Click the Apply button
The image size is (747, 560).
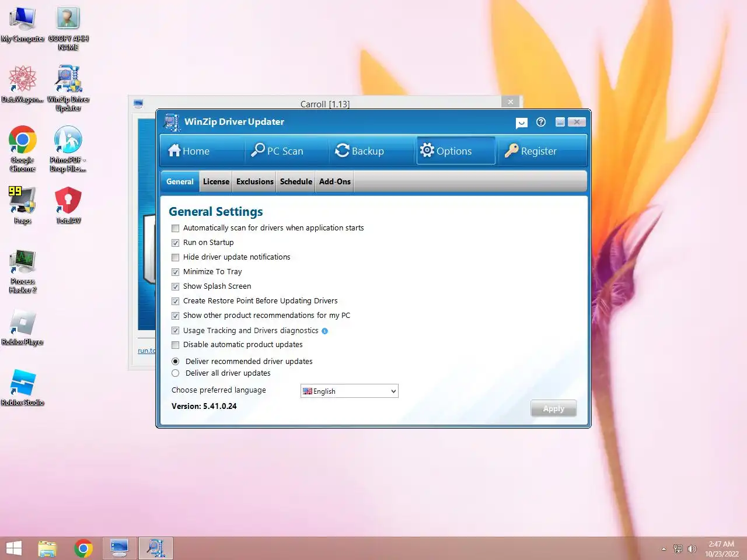[553, 408]
